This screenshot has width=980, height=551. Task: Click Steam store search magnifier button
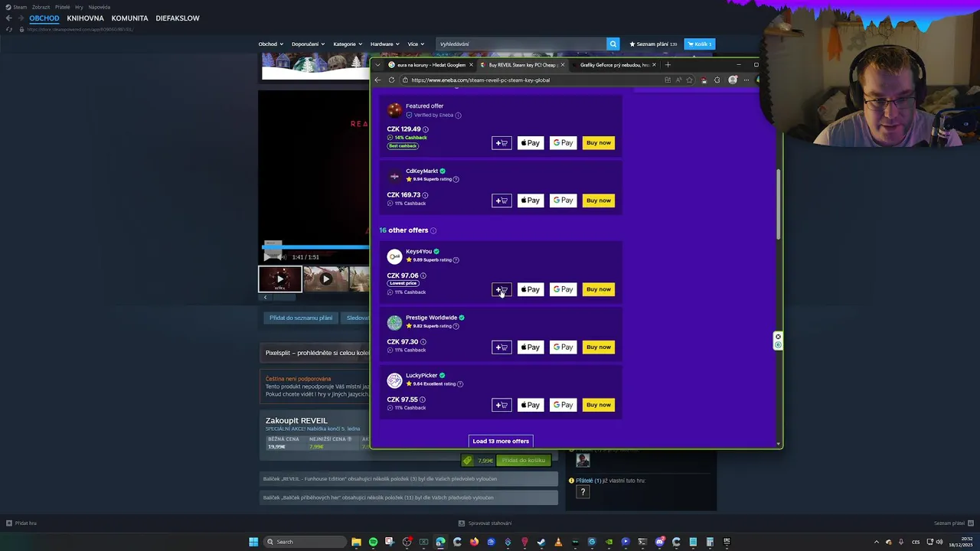coord(612,44)
